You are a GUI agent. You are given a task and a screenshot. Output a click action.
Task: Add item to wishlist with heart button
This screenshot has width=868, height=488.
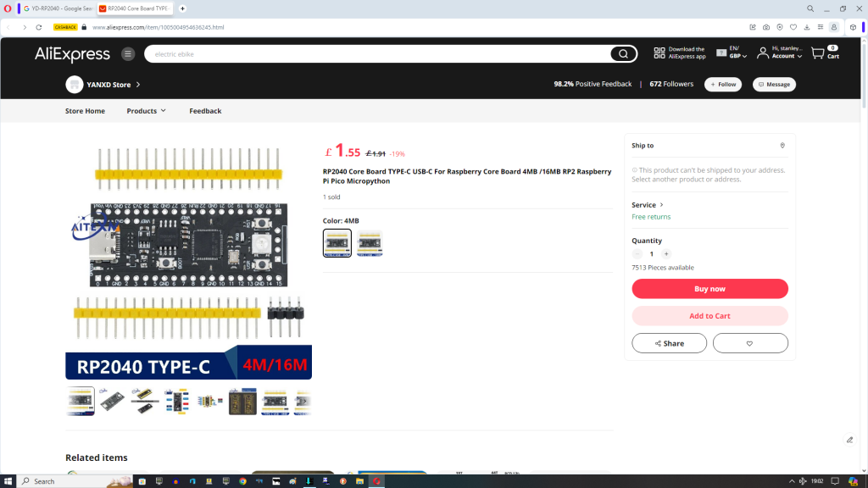750,343
